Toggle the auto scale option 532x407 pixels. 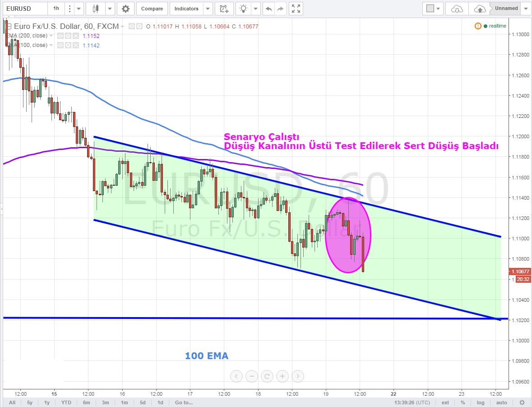[x=501, y=402]
